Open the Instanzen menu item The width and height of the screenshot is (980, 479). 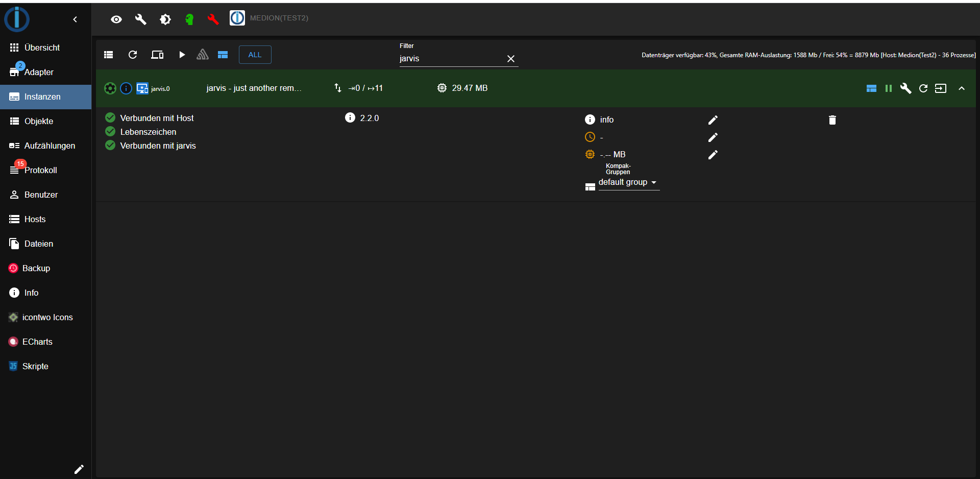click(46, 97)
